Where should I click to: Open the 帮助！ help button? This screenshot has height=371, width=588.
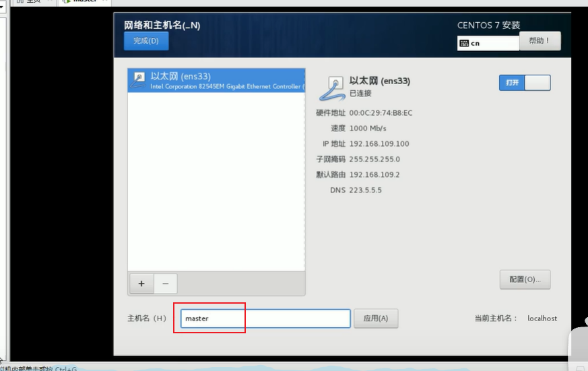[x=540, y=41]
